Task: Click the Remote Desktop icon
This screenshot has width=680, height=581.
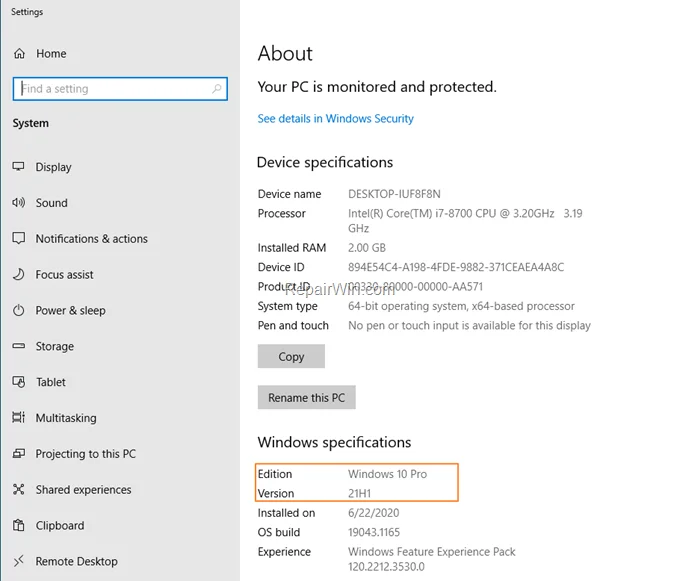Action: [19, 561]
